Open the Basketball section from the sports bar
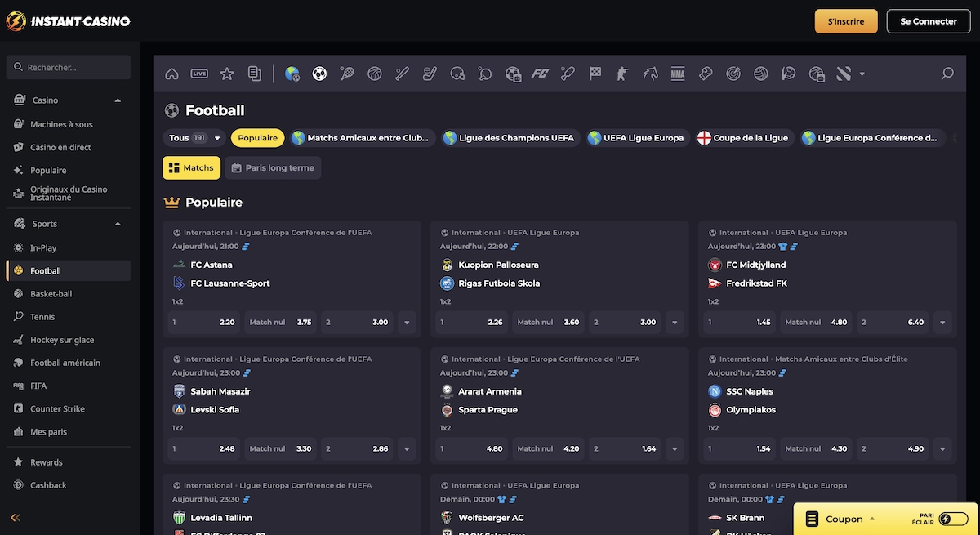 (x=373, y=74)
